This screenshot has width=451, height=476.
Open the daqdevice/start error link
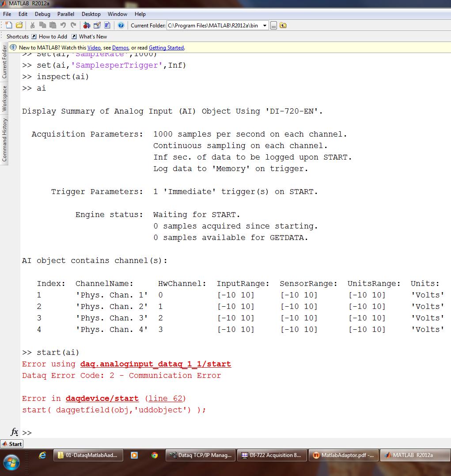coord(102,398)
